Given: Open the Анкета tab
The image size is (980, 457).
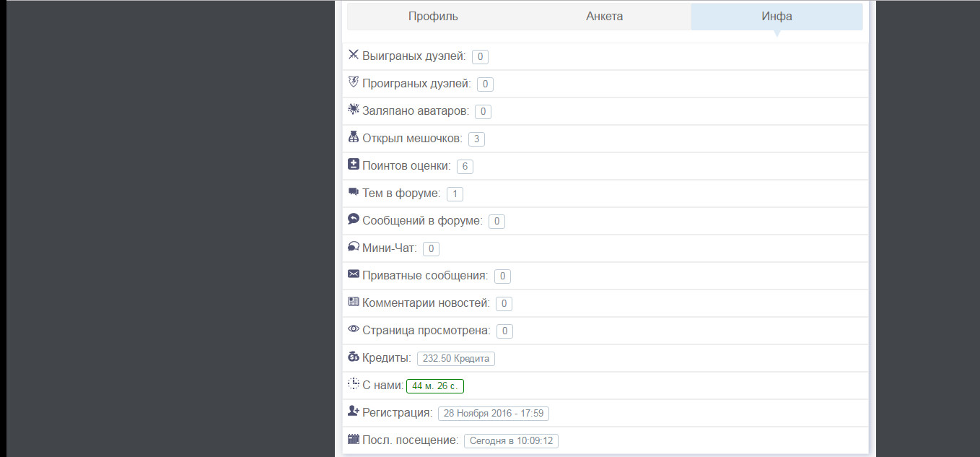Looking at the screenshot, I should 605,17.
